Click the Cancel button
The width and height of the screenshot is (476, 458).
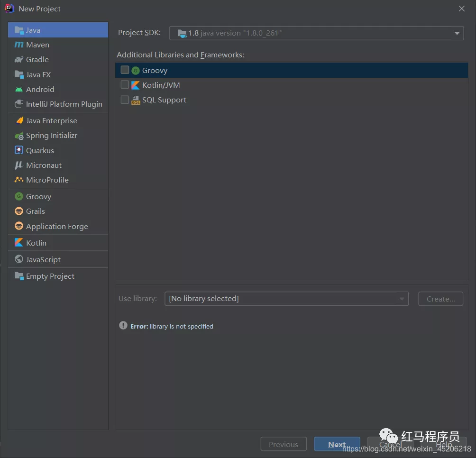(390, 444)
